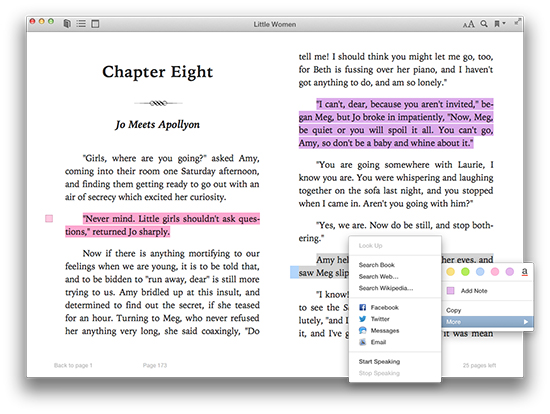The image size is (550, 414).
Task: Click the blue note marker beside selection
Action: pyautogui.click(x=294, y=273)
